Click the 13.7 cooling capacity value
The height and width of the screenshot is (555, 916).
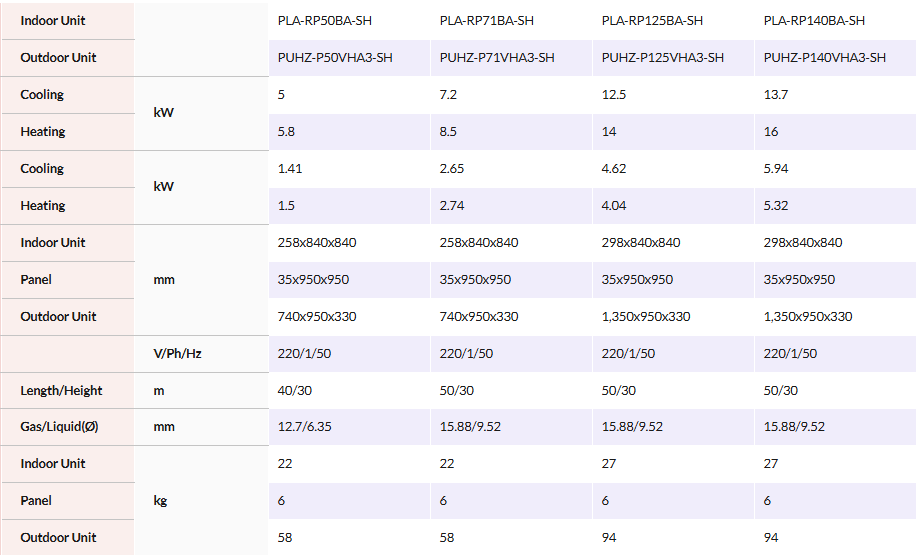776,95
